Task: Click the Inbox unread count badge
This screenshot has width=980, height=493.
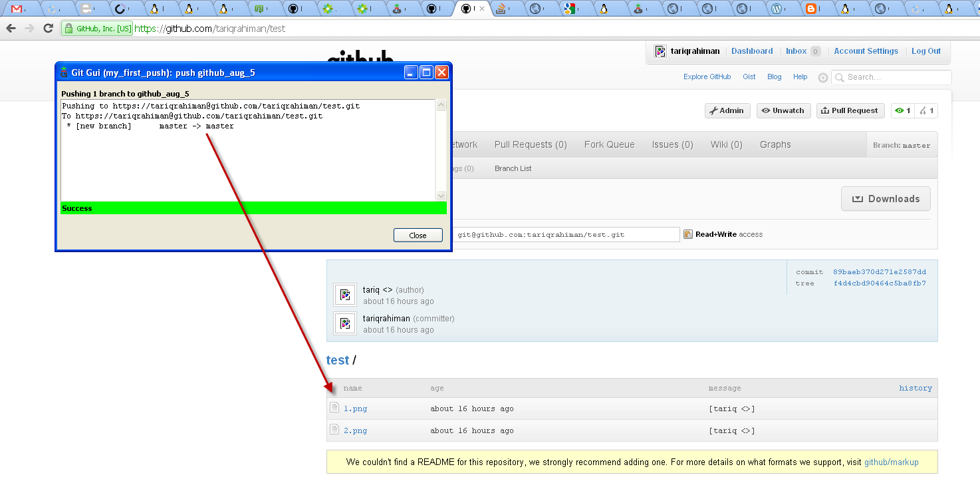Action: pos(816,51)
